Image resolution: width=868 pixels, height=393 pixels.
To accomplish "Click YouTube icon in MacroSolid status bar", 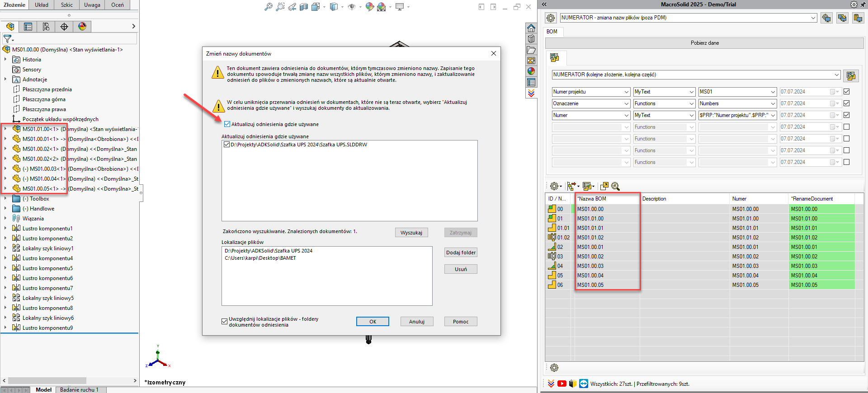I will pyautogui.click(x=562, y=384).
